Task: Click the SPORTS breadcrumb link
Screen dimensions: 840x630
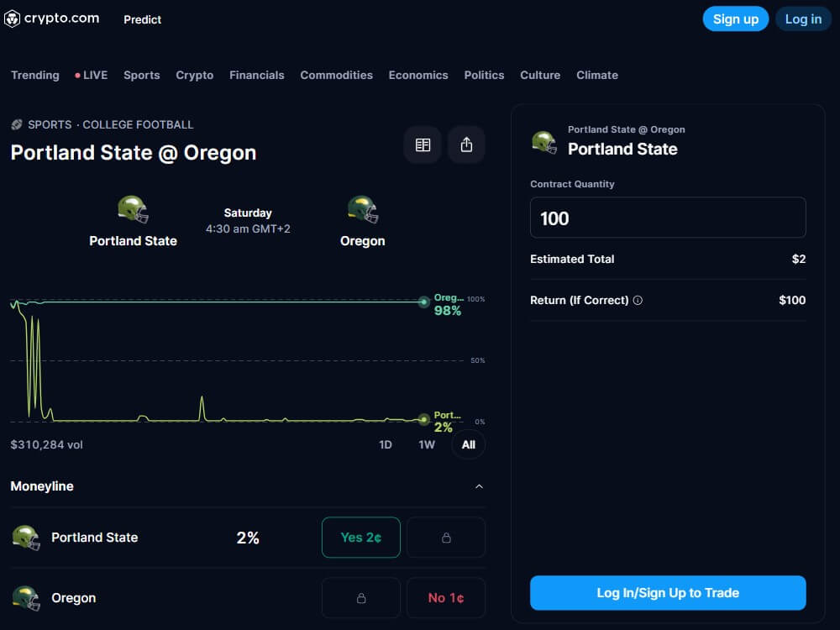Action: 50,125
